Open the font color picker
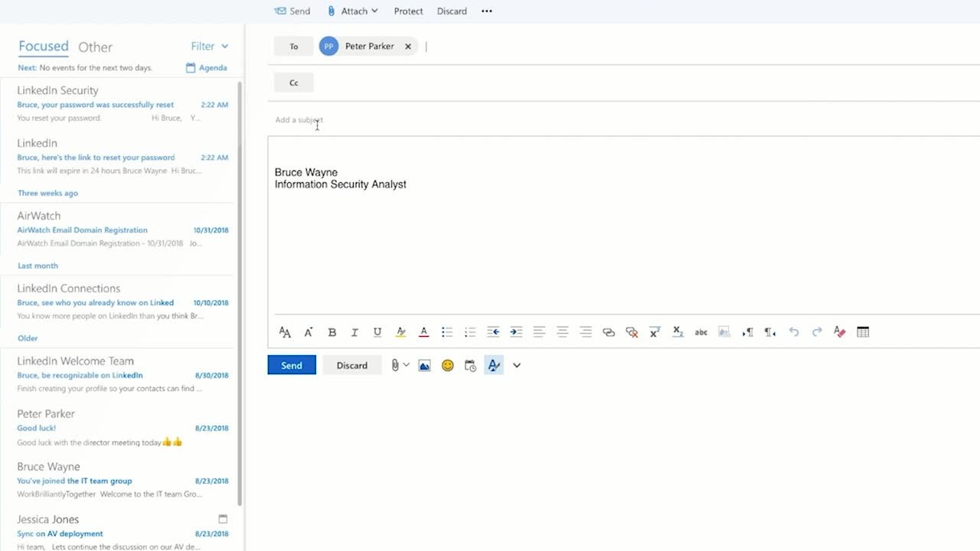Viewport: 980px width, 551px height. 423,332
